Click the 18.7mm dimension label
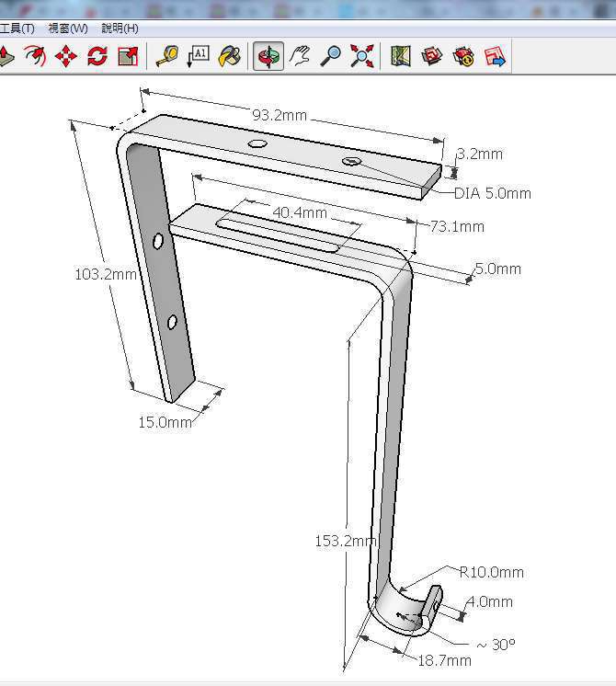The height and width of the screenshot is (686, 616). pos(445,660)
